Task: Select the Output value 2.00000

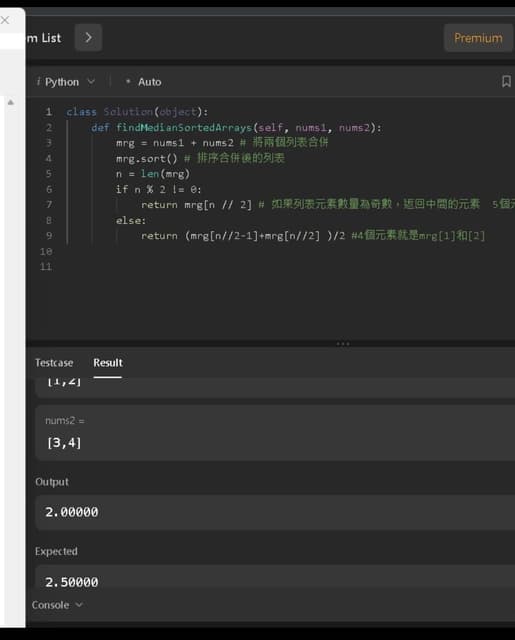Action: coord(72,512)
